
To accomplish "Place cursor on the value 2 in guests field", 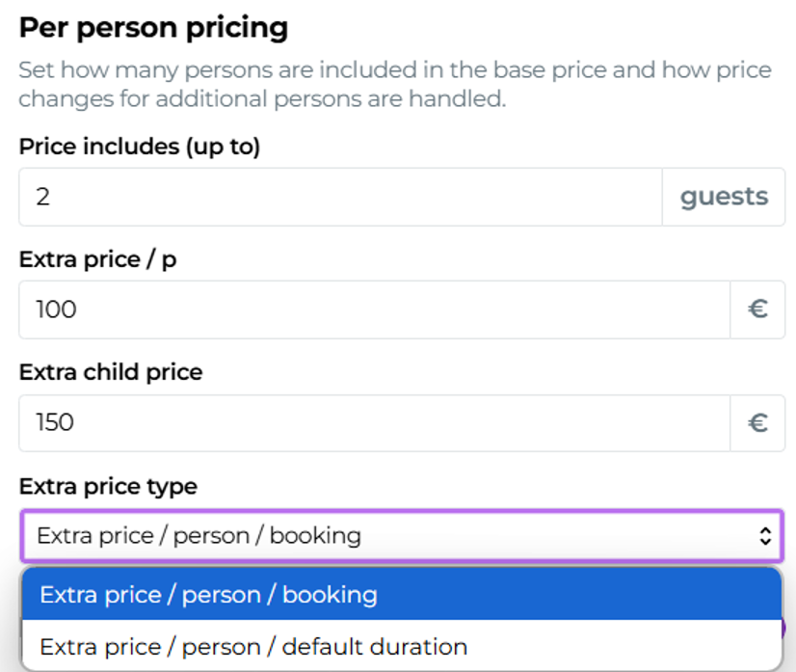I will coord(42,197).
